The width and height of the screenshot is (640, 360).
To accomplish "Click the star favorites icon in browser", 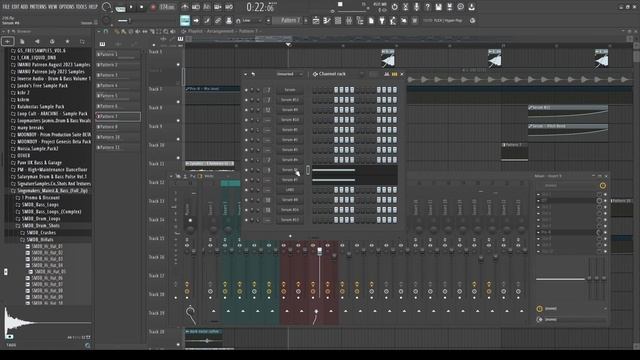I will 67,41.
